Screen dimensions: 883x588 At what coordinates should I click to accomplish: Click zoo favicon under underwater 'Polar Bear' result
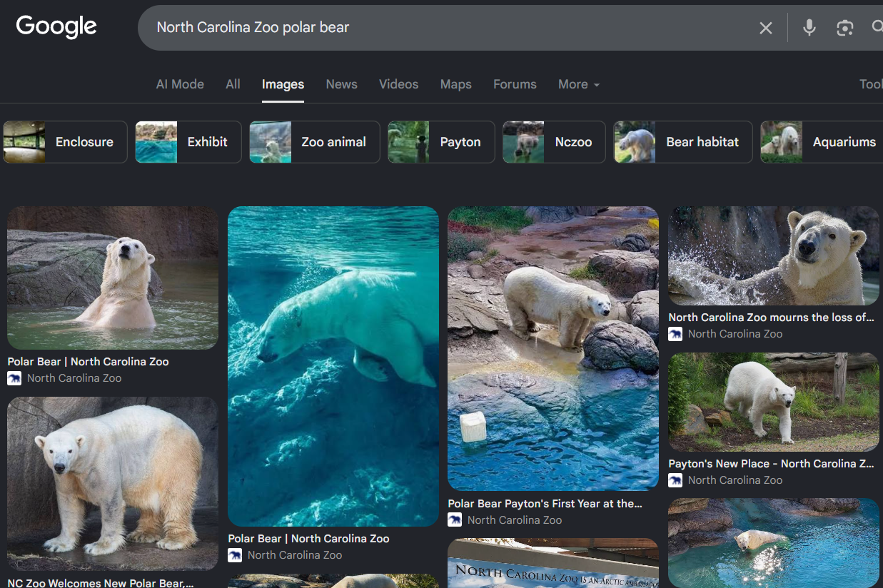click(235, 555)
